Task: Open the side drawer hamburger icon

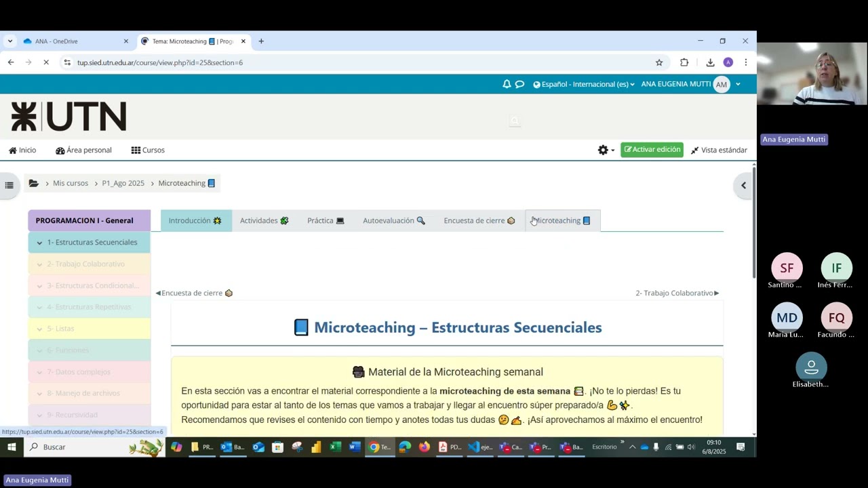Action: point(9,185)
